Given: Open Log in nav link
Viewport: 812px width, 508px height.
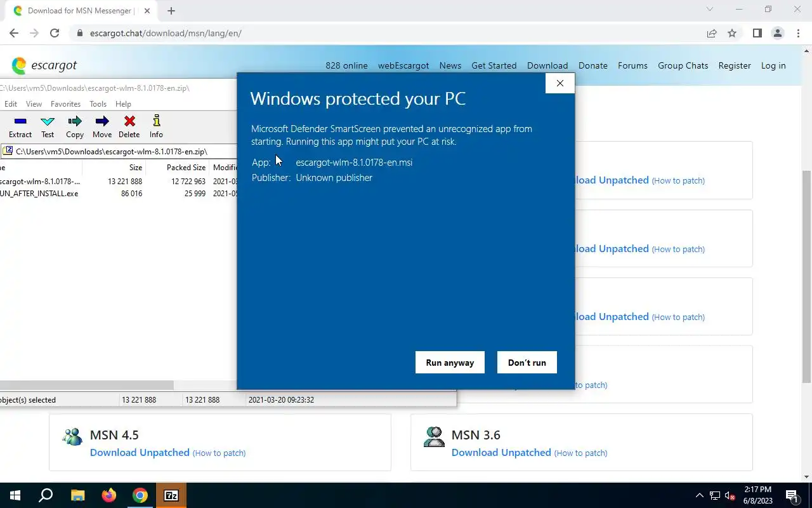Looking at the screenshot, I should [x=773, y=65].
